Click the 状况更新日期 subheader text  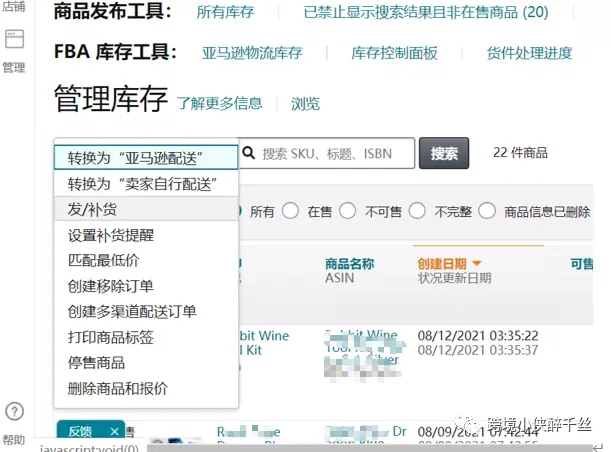tap(454, 278)
